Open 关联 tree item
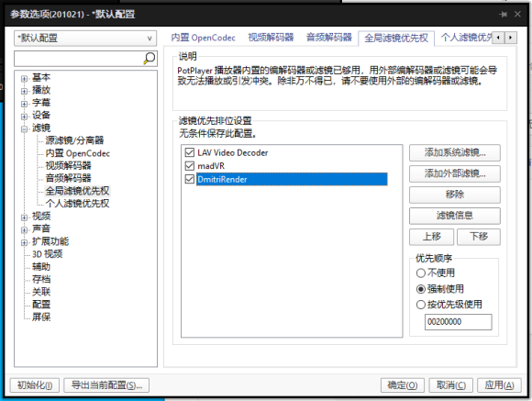This screenshot has width=532, height=401. pyautogui.click(x=41, y=292)
